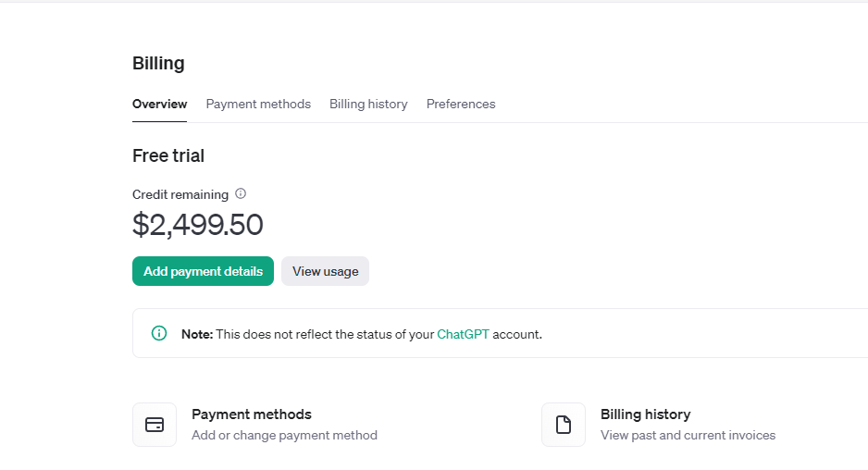Select the Billing history card title

tap(646, 414)
